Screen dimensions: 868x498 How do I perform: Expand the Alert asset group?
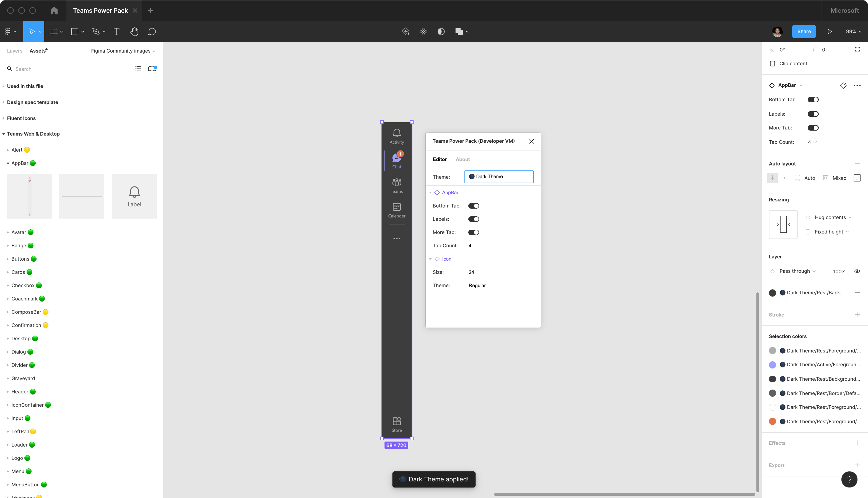click(x=8, y=150)
